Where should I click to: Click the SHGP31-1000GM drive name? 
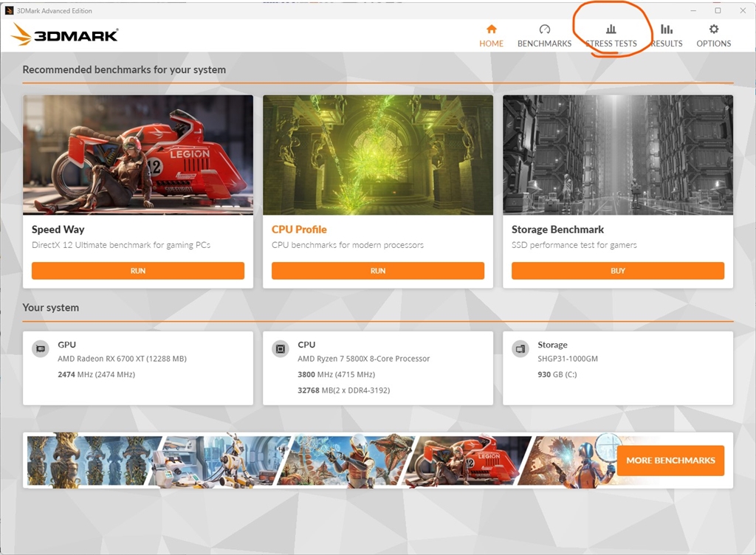click(568, 359)
